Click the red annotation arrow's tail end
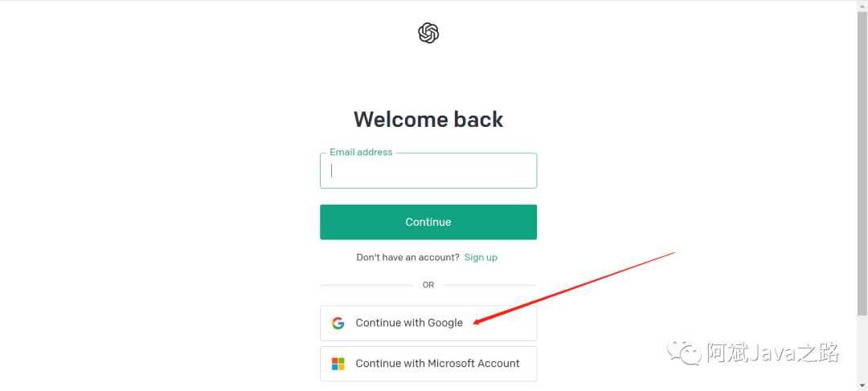 673,253
